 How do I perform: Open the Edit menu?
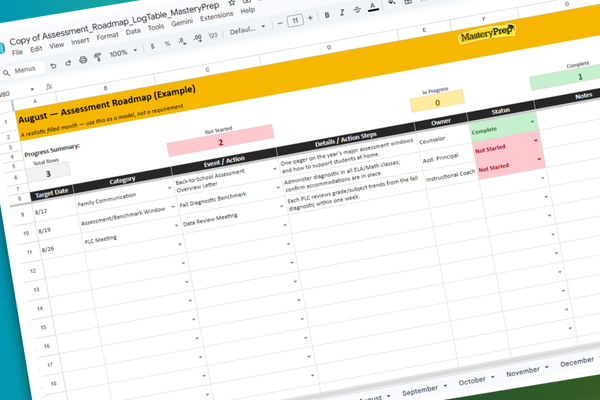[36, 49]
